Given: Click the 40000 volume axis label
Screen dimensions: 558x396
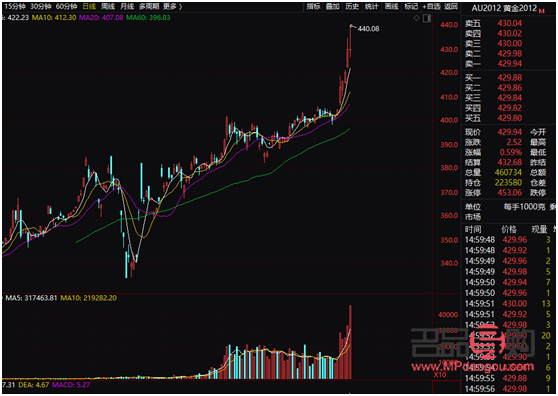Looking at the screenshot, I should click(448, 315).
